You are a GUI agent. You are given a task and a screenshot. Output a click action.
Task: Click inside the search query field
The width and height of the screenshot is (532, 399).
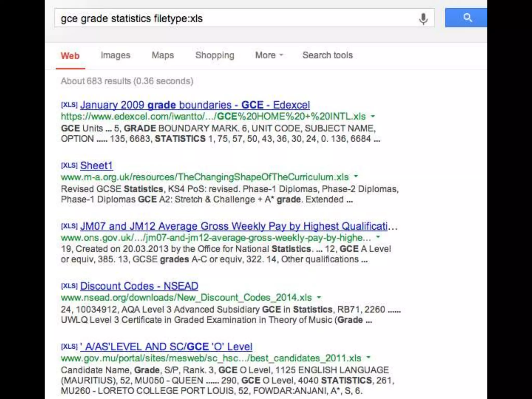click(234, 18)
